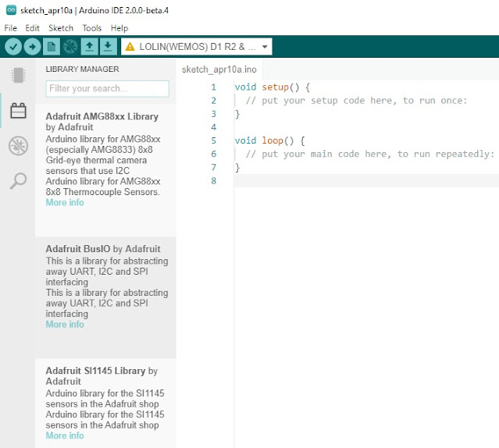The height and width of the screenshot is (448, 499).
Task: Select the Adafruit AMG88xx Library title
Action: pos(102,116)
